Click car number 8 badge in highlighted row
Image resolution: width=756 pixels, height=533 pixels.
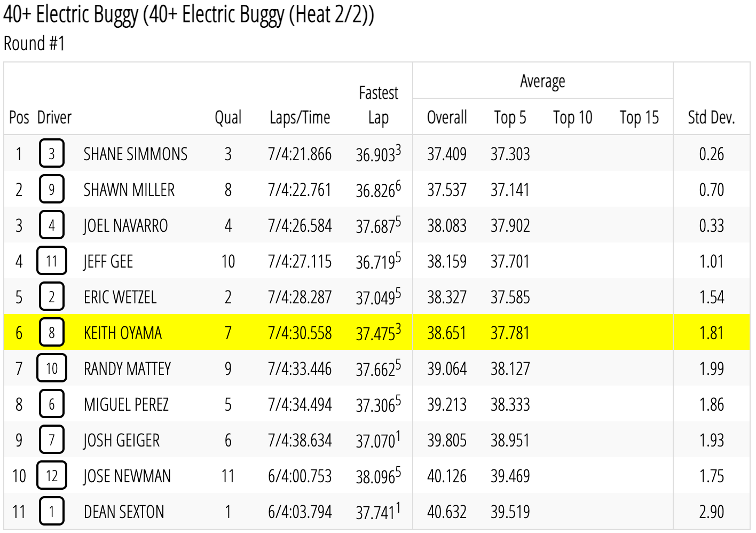coord(52,332)
